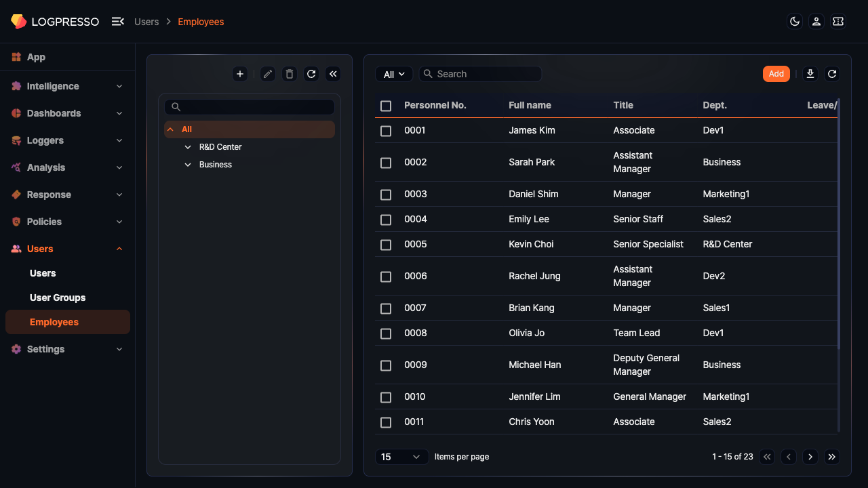
Task: Refresh the department tree panel
Action: coord(311,74)
